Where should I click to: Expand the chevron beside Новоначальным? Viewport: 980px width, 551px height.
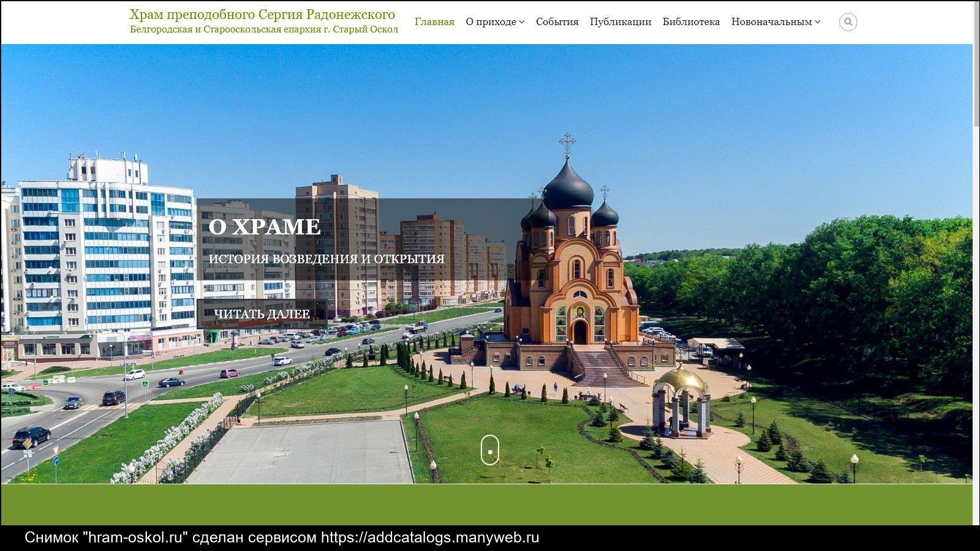click(818, 22)
